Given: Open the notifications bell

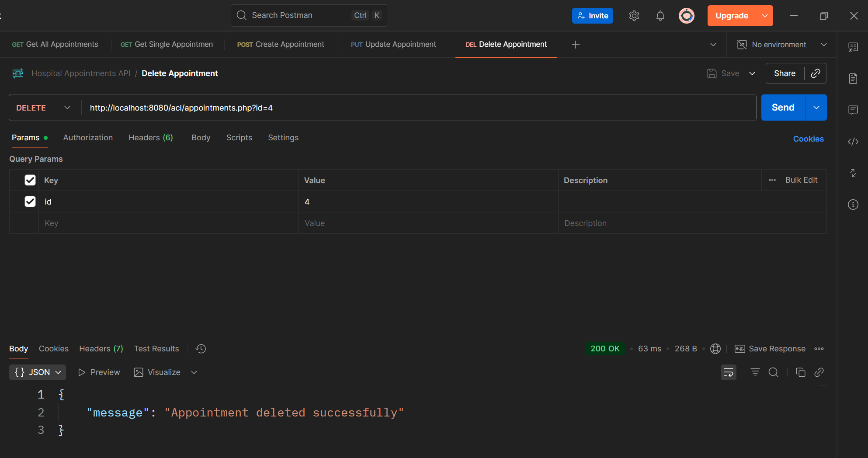Looking at the screenshot, I should pos(660,16).
